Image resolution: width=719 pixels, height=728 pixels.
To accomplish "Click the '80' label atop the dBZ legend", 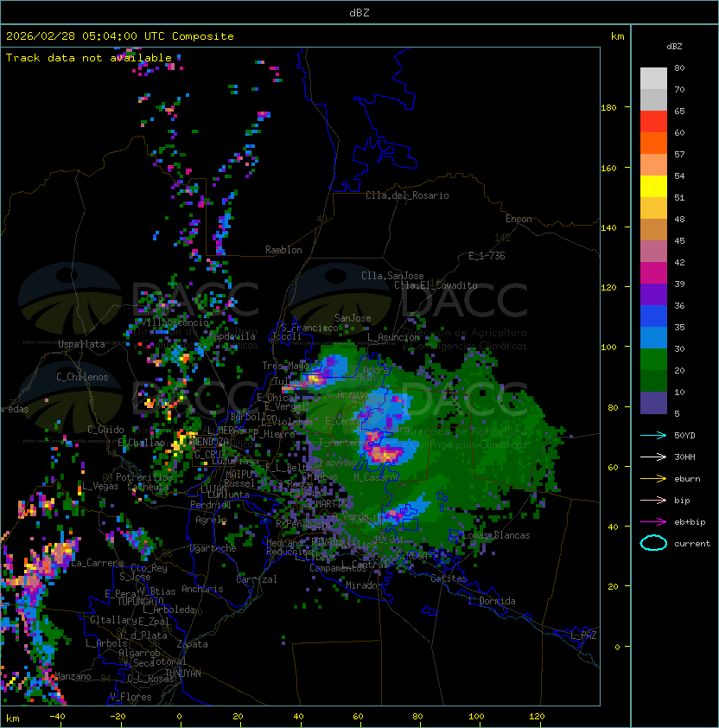I will pyautogui.click(x=679, y=67).
